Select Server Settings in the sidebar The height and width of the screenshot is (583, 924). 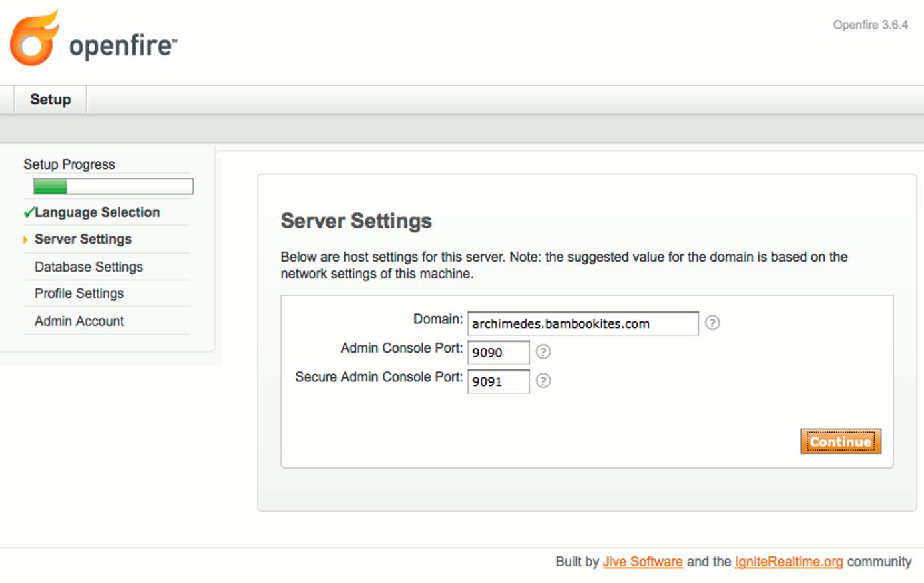point(83,239)
